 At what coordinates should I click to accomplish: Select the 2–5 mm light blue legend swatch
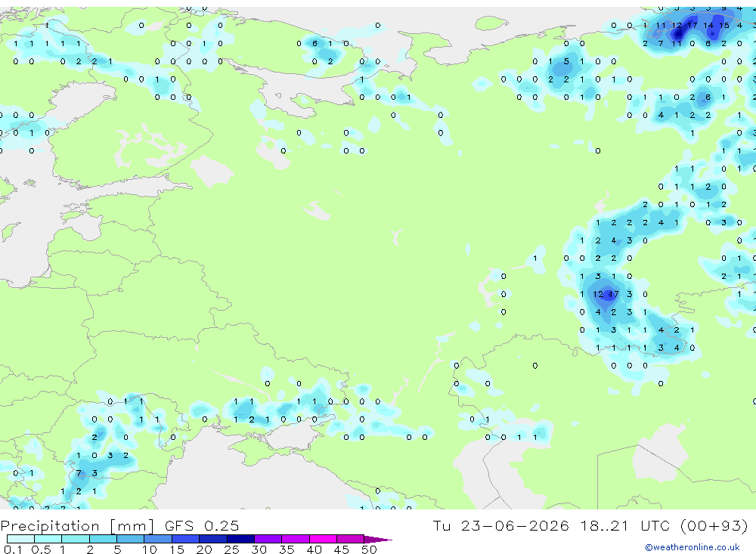click(x=103, y=539)
